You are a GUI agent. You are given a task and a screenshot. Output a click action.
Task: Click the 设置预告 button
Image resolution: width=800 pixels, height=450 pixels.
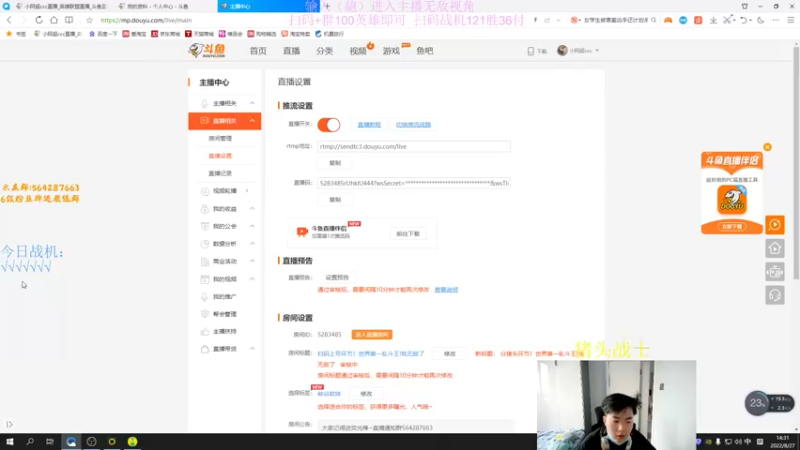(337, 278)
